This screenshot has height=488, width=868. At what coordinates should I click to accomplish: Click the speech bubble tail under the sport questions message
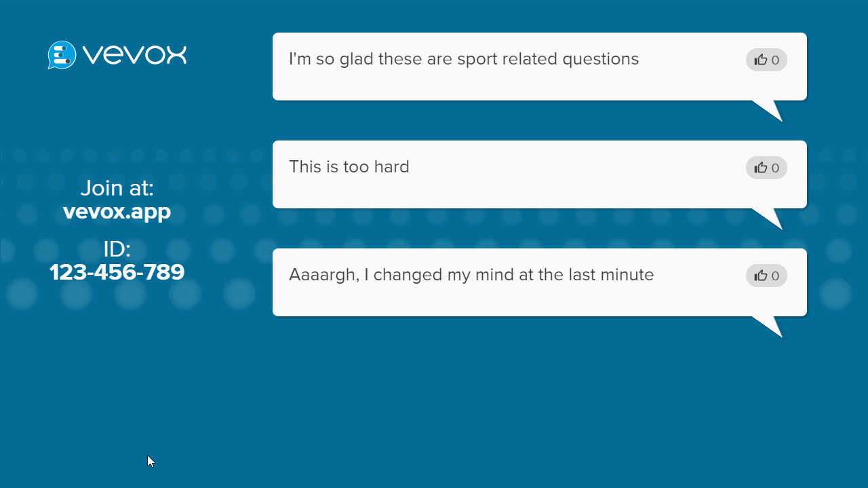tap(771, 110)
